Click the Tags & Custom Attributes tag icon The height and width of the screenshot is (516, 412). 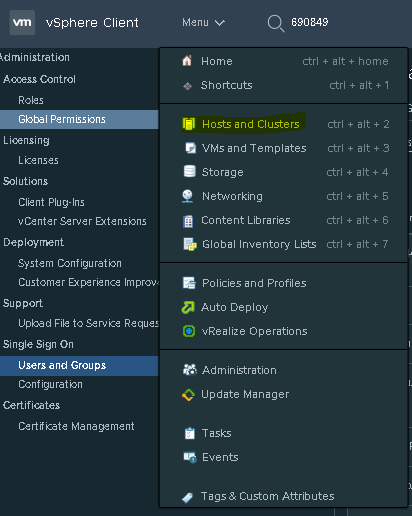187,497
